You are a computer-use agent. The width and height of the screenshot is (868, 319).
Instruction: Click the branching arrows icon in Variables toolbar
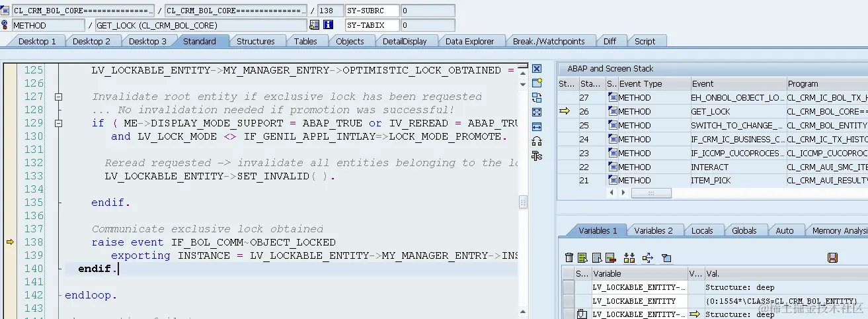648,257
